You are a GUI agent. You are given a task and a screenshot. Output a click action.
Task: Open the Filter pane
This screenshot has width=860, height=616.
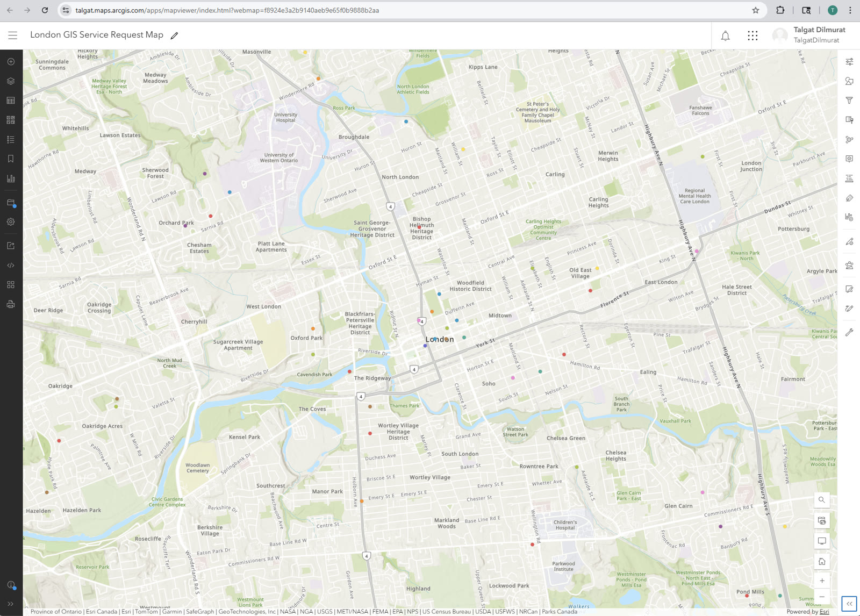[849, 101]
